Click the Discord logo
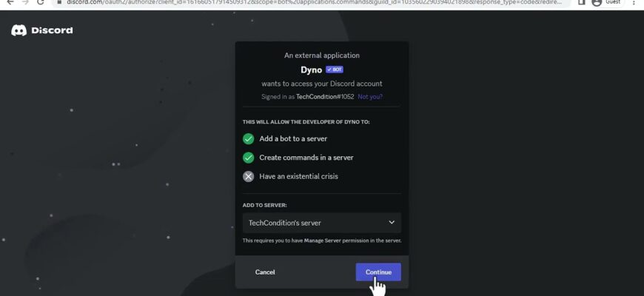644x296 pixels. pyautogui.click(x=42, y=30)
